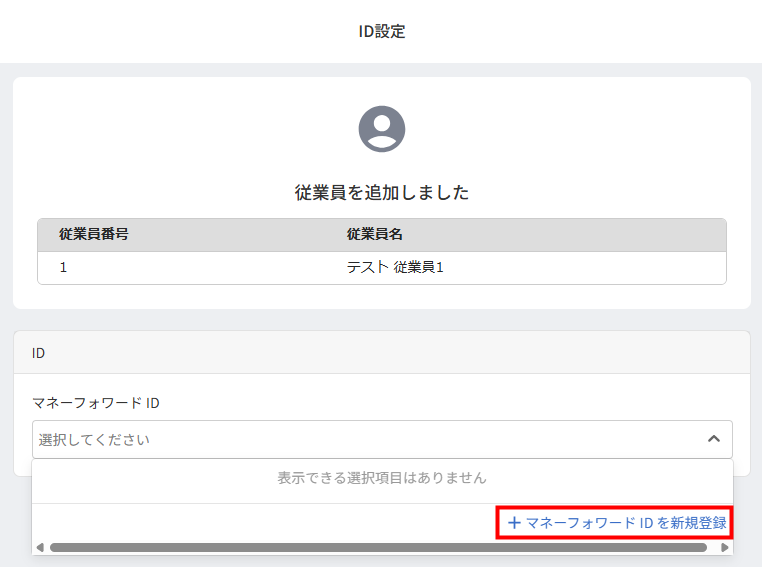Collapse the dropdown using chevron arrow
The image size is (762, 567).
point(713,439)
